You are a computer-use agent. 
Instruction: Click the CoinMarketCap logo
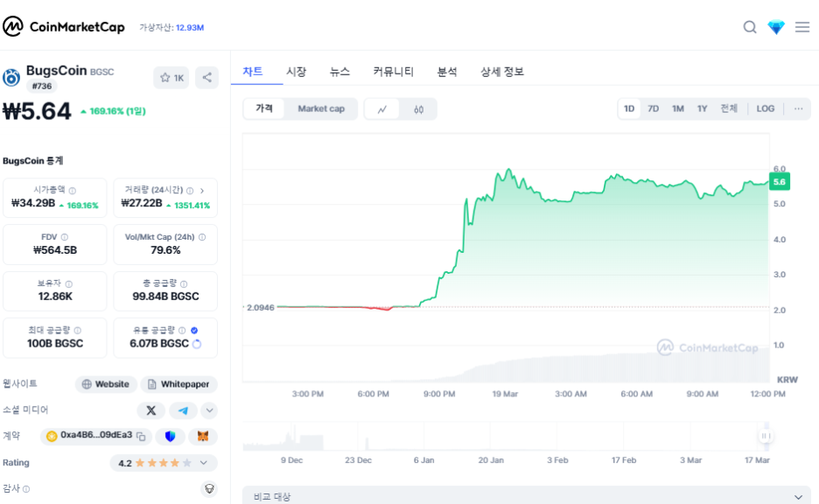(64, 26)
